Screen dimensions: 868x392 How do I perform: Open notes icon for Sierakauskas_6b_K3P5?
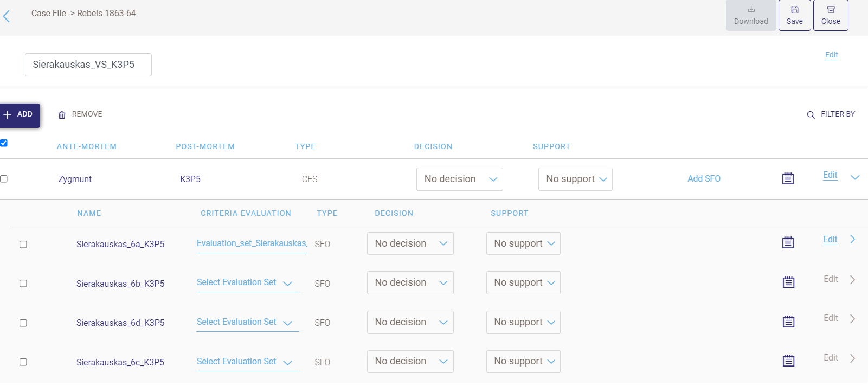tap(788, 282)
